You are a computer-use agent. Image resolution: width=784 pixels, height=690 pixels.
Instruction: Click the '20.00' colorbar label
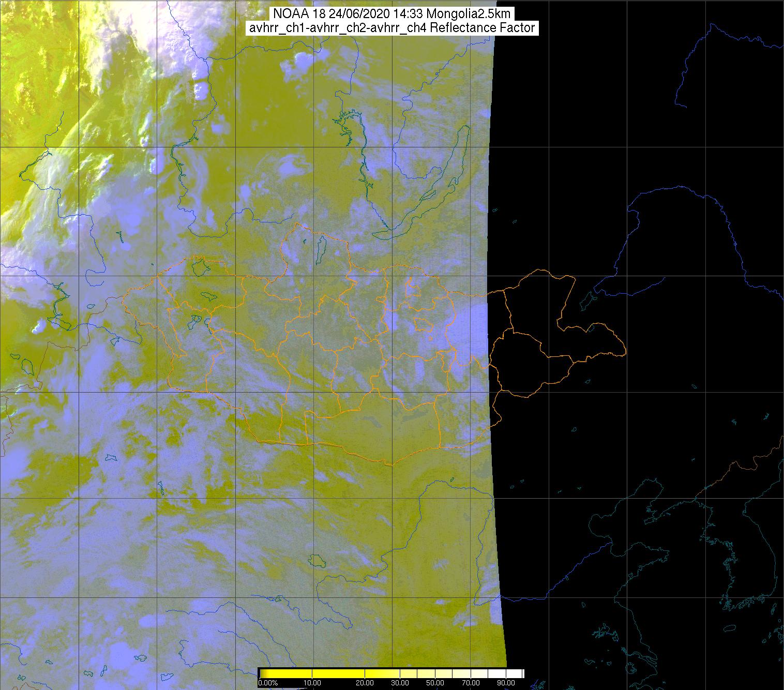[x=365, y=683]
